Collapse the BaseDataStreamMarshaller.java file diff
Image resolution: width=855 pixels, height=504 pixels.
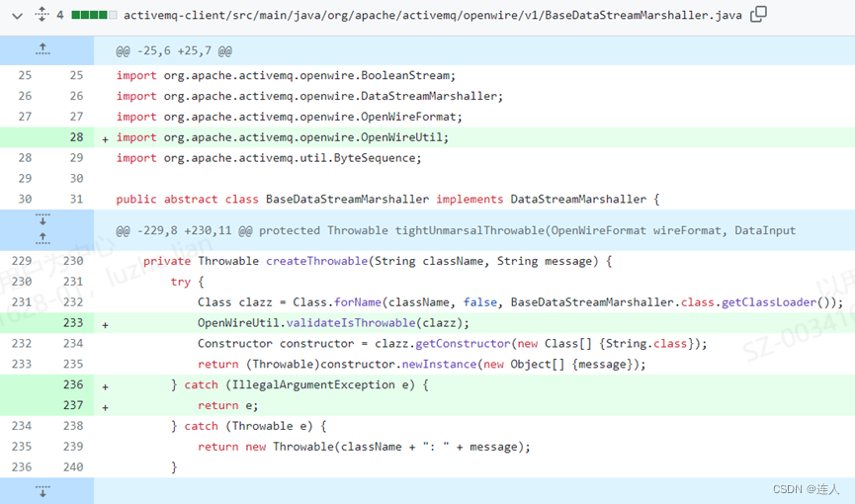coord(18,15)
